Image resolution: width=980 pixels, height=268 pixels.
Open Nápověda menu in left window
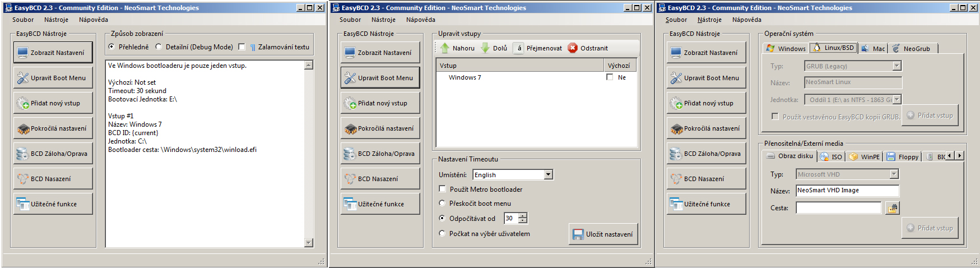[94, 20]
